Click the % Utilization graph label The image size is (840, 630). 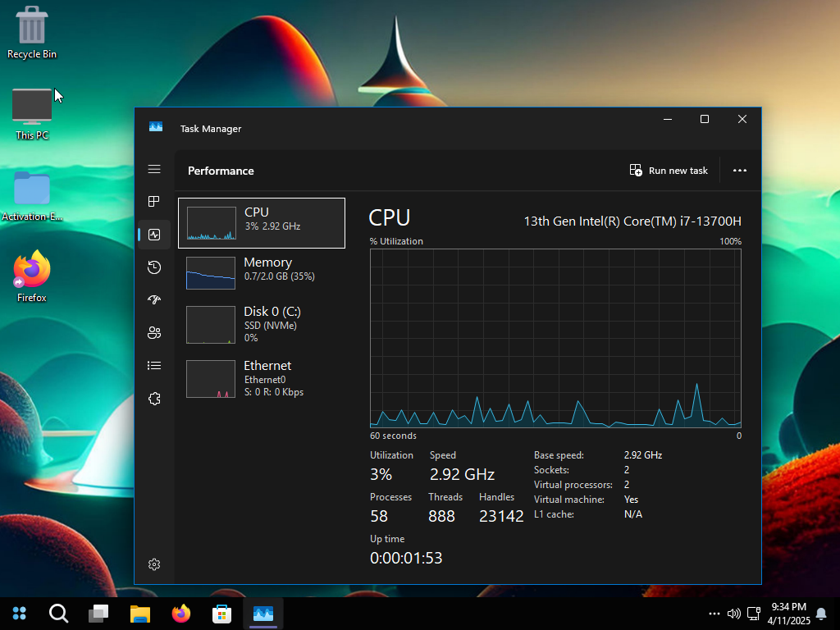[x=396, y=241]
